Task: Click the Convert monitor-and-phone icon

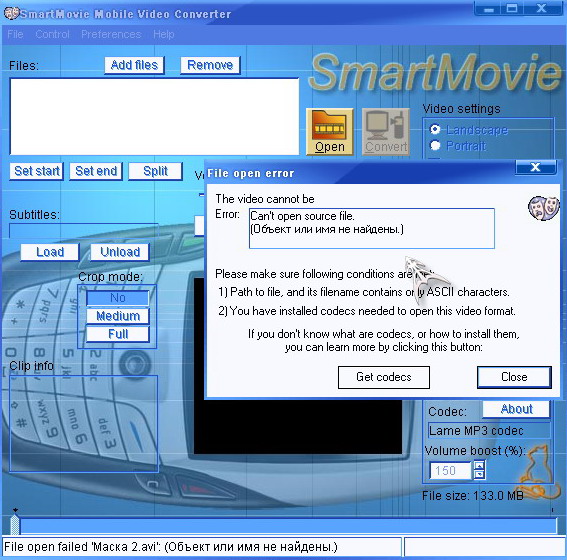Action: [x=386, y=132]
